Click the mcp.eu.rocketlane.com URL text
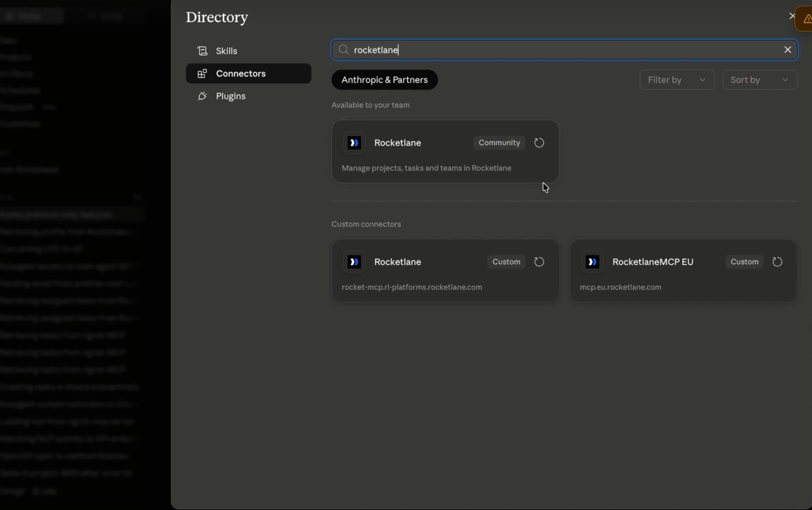The height and width of the screenshot is (510, 812). click(620, 287)
